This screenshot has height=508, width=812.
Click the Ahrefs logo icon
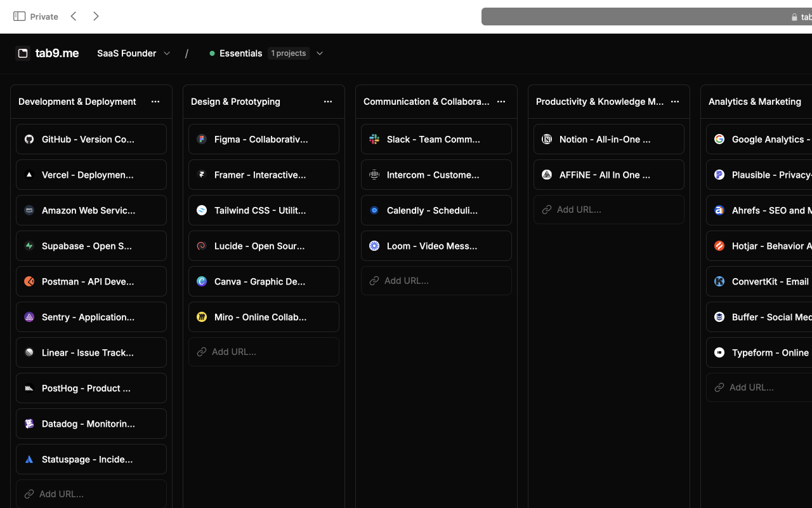(x=719, y=210)
